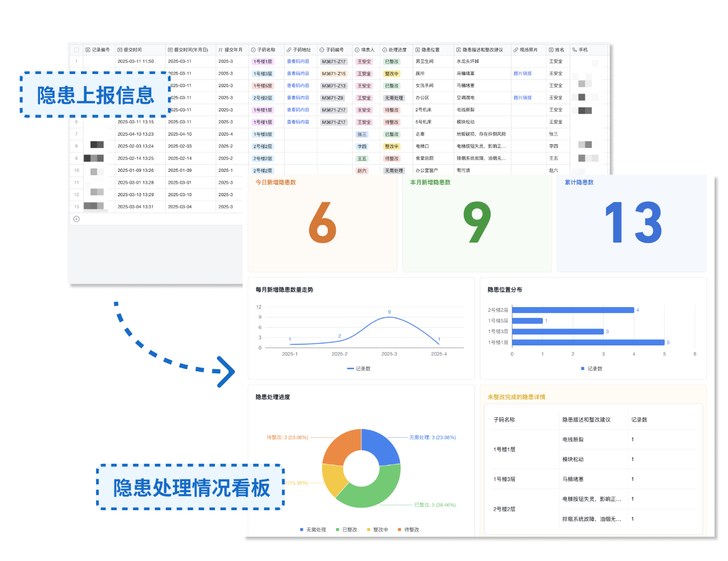728x561 pixels.
Task: Tick the select-all checkbox in table header
Action: pyautogui.click(x=76, y=50)
